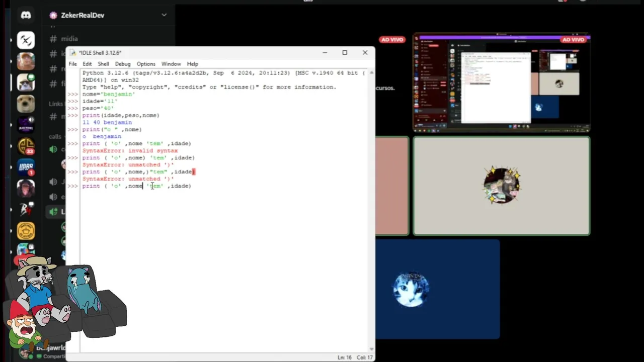Open the white server icon below Discord home
The width and height of the screenshot is (644, 362).
pyautogui.click(x=26, y=40)
